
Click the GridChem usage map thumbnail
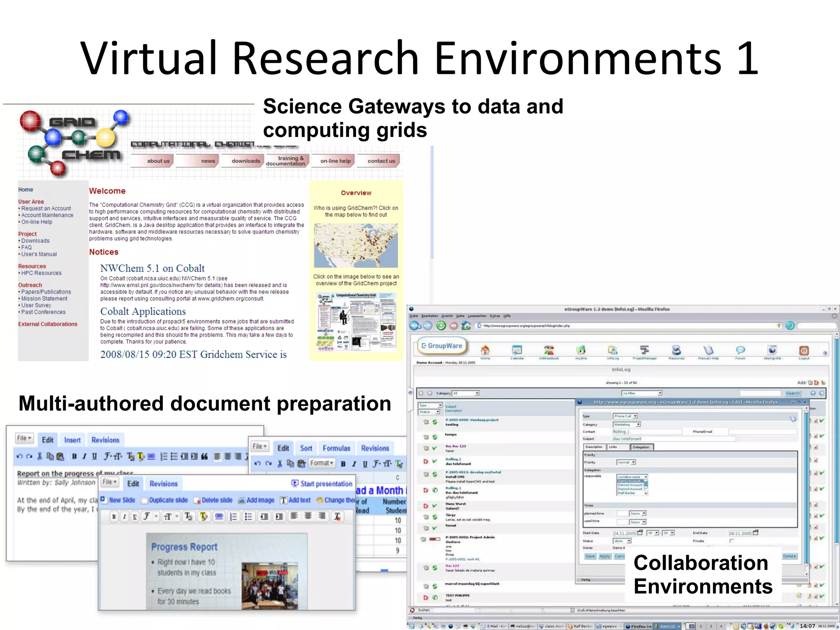[x=356, y=245]
